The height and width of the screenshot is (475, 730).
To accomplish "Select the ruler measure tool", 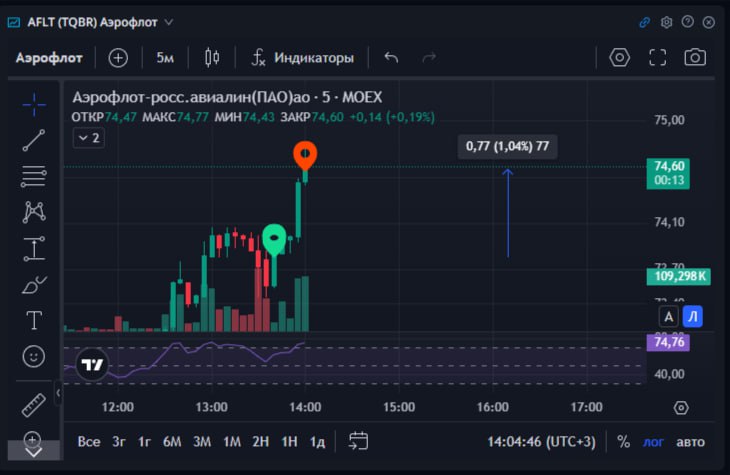I will pyautogui.click(x=34, y=405).
